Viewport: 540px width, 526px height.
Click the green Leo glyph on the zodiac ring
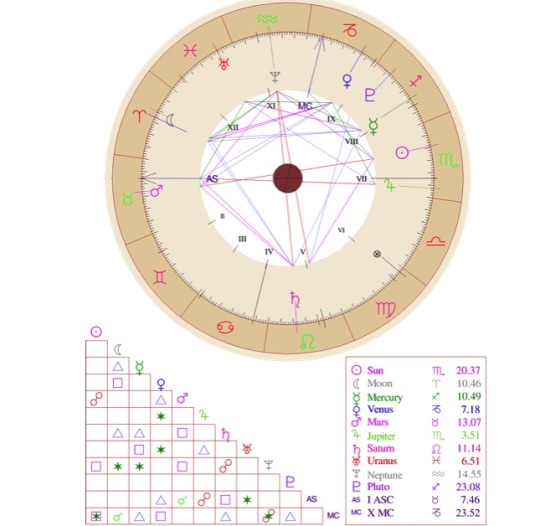coord(308,342)
